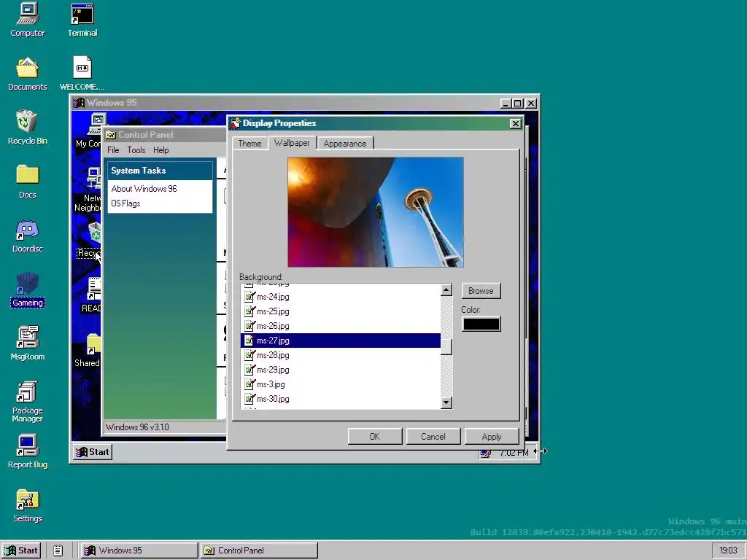Click the background list scroll down arrow

point(446,402)
